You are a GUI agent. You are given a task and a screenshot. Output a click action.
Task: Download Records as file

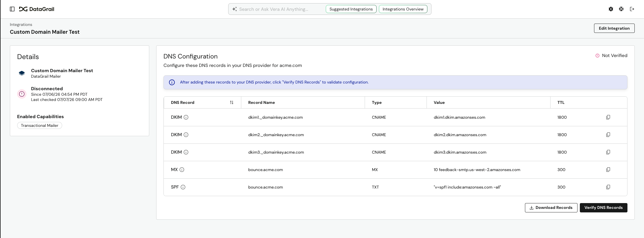[551, 208]
